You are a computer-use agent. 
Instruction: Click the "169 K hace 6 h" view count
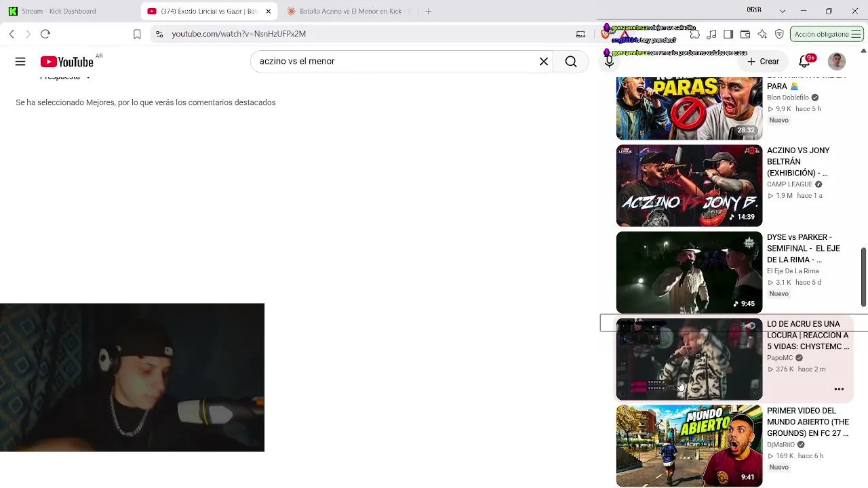(795, 456)
